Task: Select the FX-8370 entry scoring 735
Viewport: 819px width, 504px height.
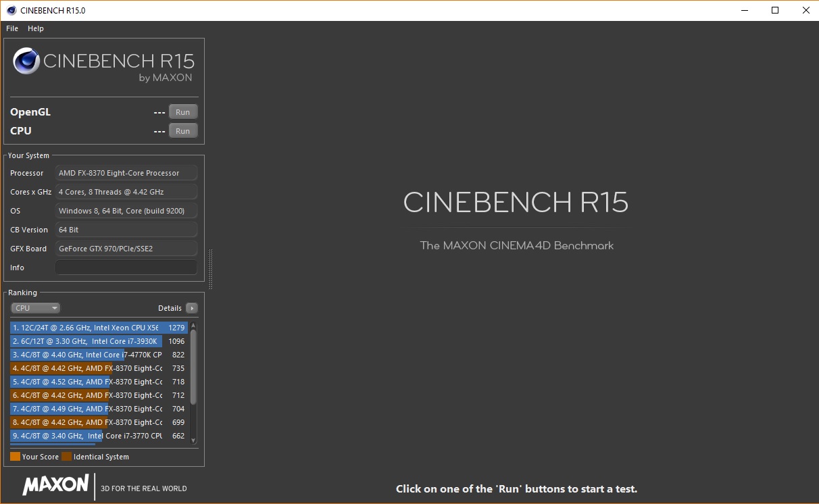Action: (99, 368)
